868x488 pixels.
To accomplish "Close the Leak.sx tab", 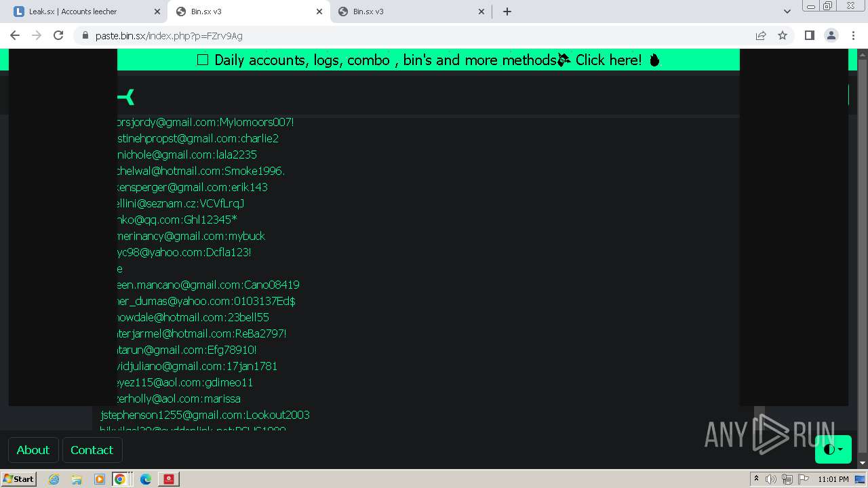I will coord(157,12).
